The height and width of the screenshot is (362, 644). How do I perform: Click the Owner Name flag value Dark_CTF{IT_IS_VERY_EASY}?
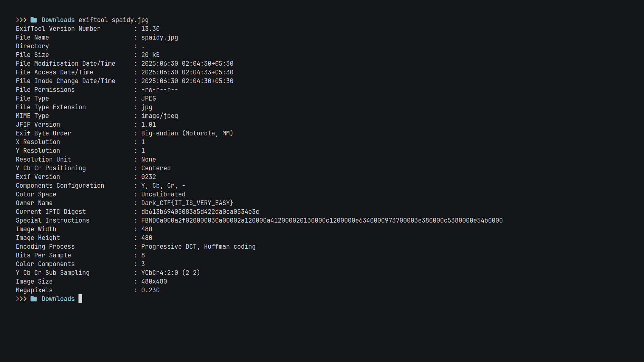coord(187,203)
